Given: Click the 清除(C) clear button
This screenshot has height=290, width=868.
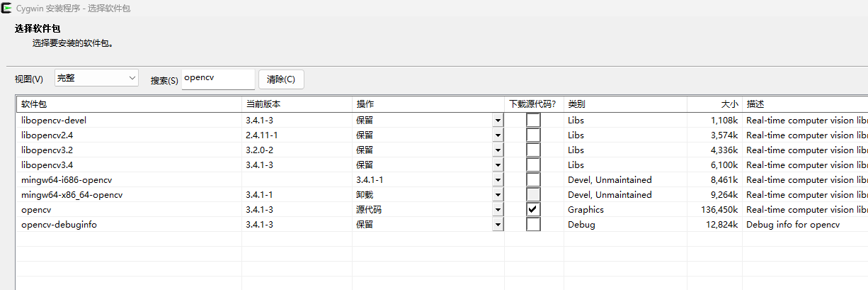Looking at the screenshot, I should (x=281, y=79).
